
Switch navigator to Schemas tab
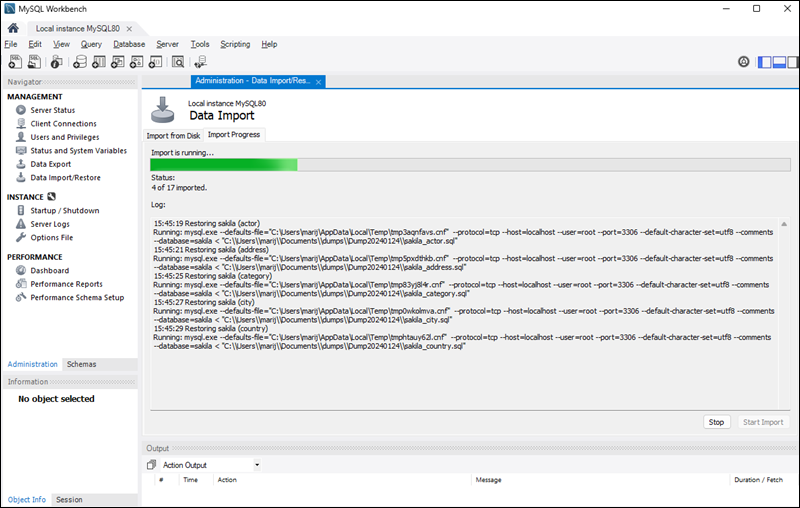[x=81, y=364]
